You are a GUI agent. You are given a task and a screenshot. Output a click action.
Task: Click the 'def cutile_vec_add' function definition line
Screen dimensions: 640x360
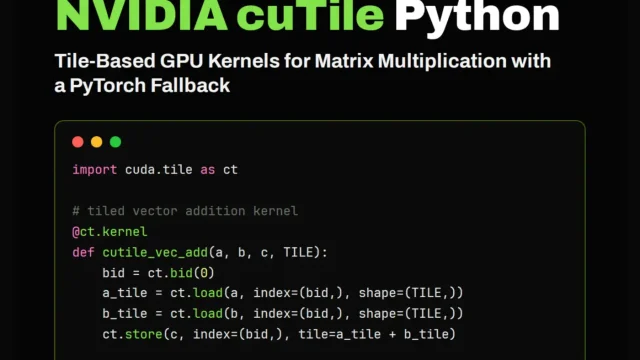click(200, 252)
